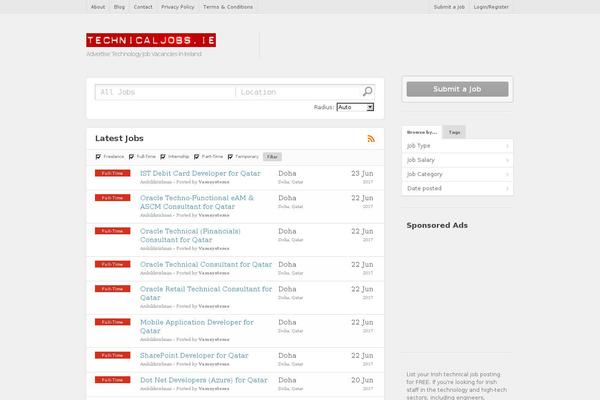Click Doha location in Dot Net Developers row

tap(287, 380)
